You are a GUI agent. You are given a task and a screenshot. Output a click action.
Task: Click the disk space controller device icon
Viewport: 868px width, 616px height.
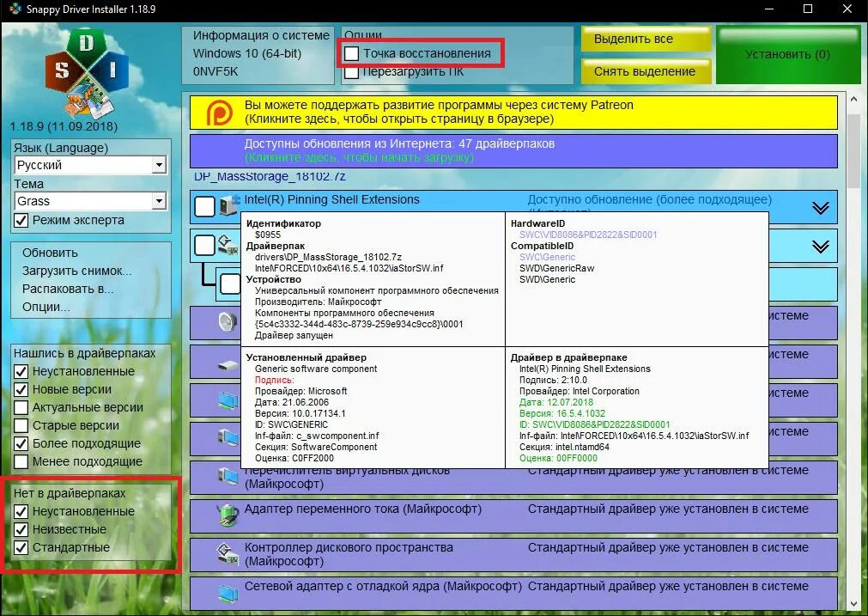228,552
